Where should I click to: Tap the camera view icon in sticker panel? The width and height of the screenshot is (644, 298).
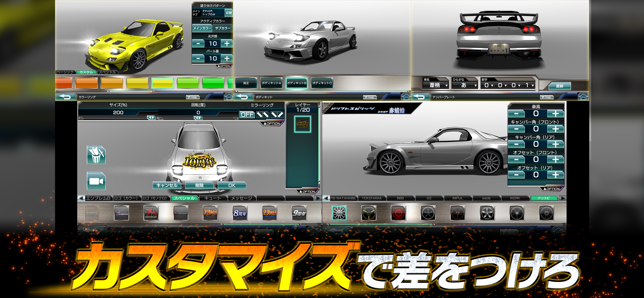[x=96, y=181]
